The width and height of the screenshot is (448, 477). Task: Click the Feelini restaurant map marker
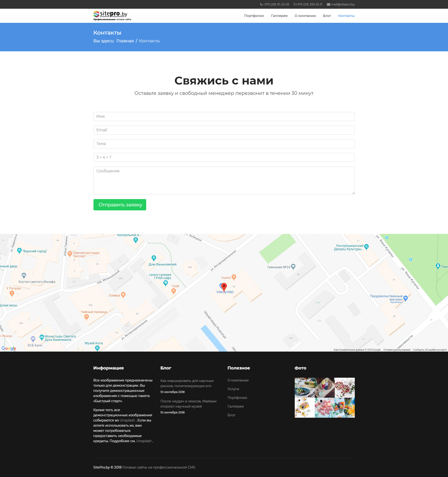pos(234,277)
